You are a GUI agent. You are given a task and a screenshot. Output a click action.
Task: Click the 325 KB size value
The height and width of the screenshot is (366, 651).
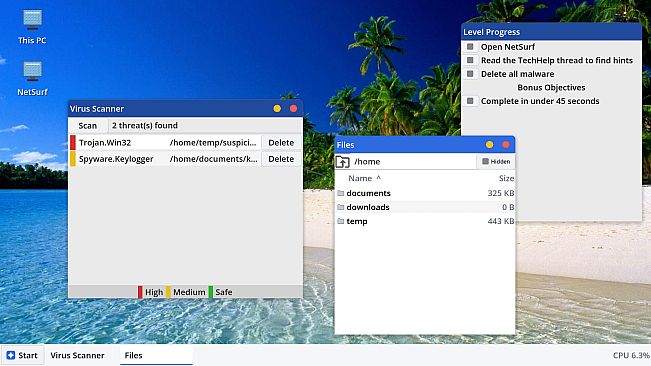point(501,193)
